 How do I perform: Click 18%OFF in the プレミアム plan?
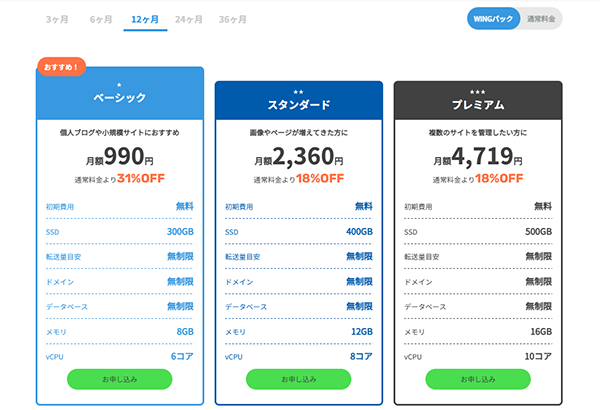[499, 178]
